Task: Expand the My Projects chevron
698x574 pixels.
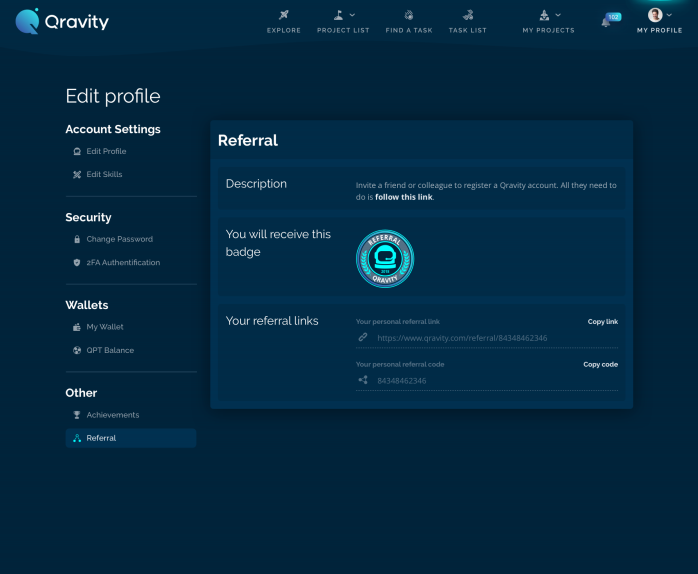Action: (558, 15)
